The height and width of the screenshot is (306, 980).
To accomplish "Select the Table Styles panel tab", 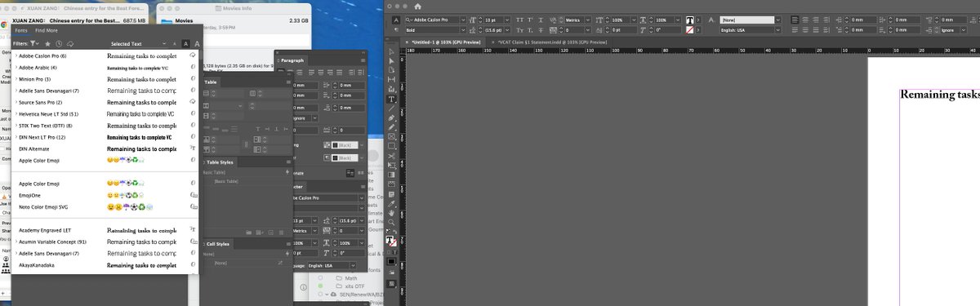I will pos(220,162).
